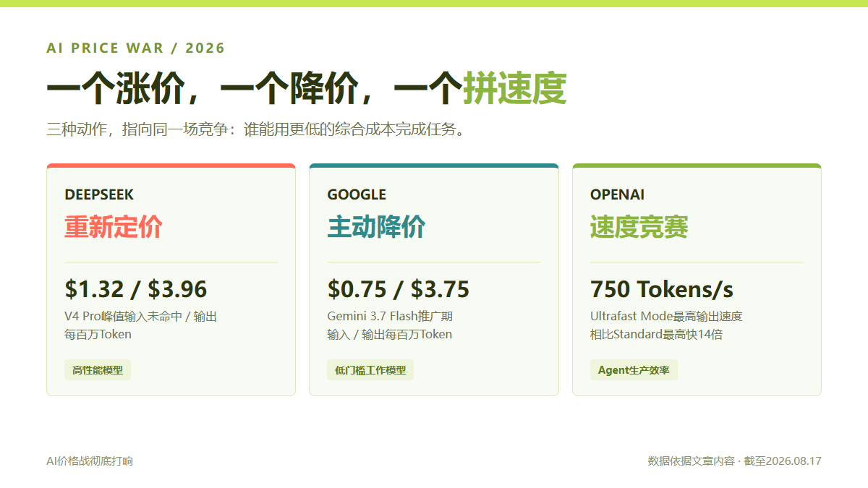
Task: Click the green highlighted words '拼速度'
Action: coord(514,89)
